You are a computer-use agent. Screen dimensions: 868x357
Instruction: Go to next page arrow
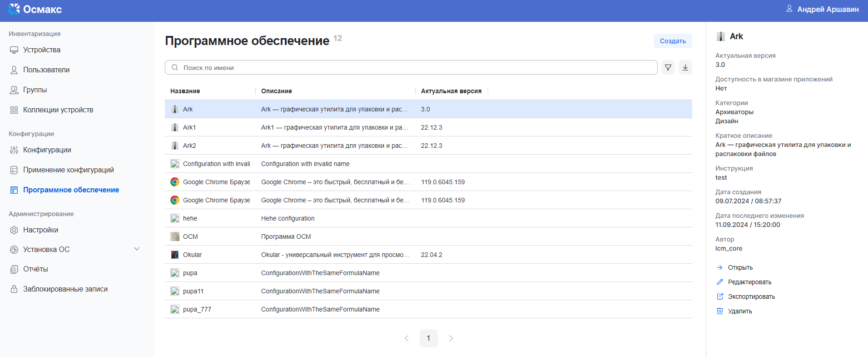(451, 338)
